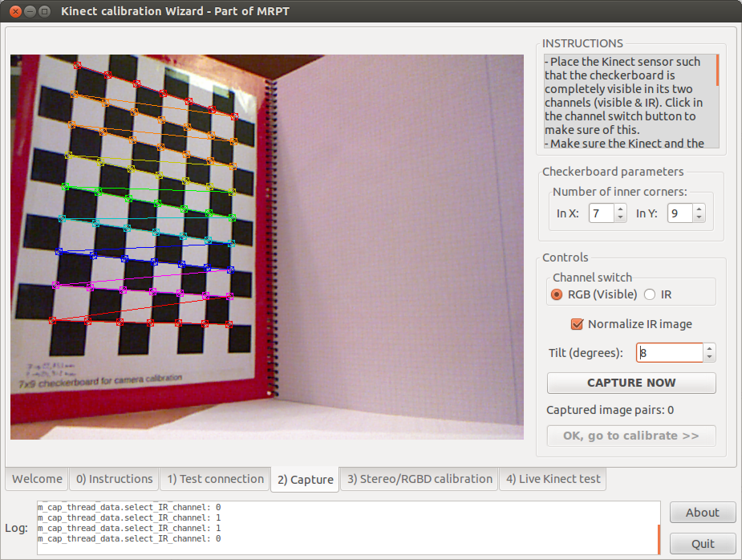Viewport: 742px width, 560px height.
Task: Decrease the In X inner corners value
Action: (x=620, y=217)
